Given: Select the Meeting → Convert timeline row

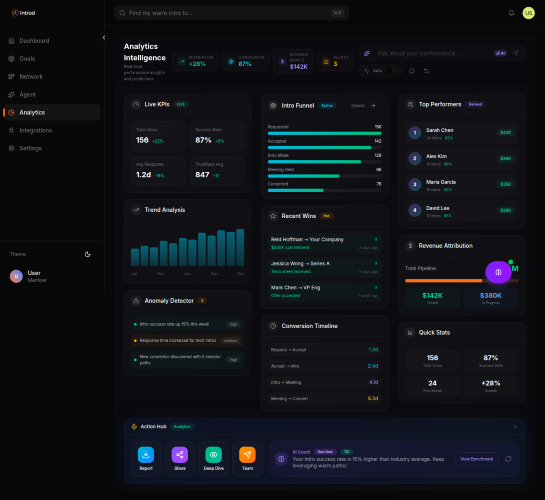Looking at the screenshot, I should point(324,399).
